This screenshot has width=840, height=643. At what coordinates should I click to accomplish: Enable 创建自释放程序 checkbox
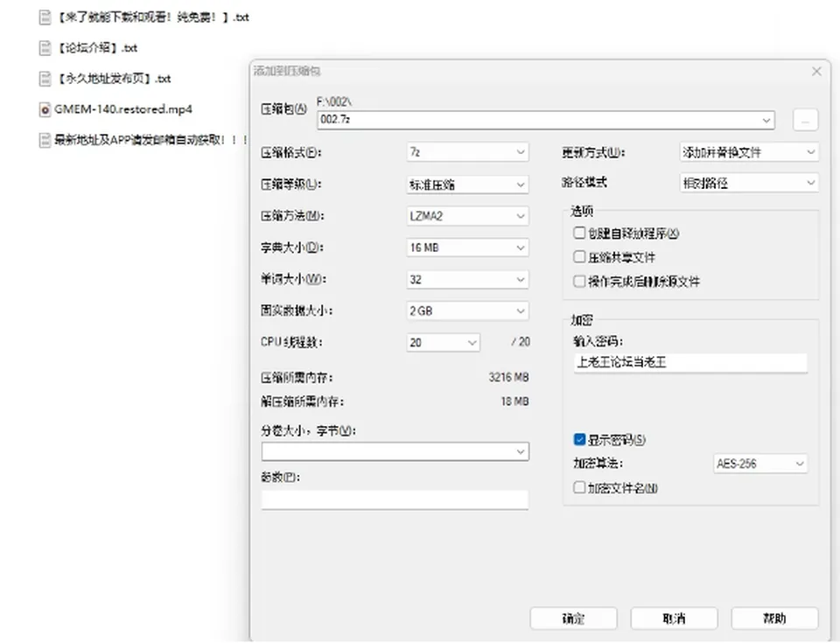pos(579,233)
